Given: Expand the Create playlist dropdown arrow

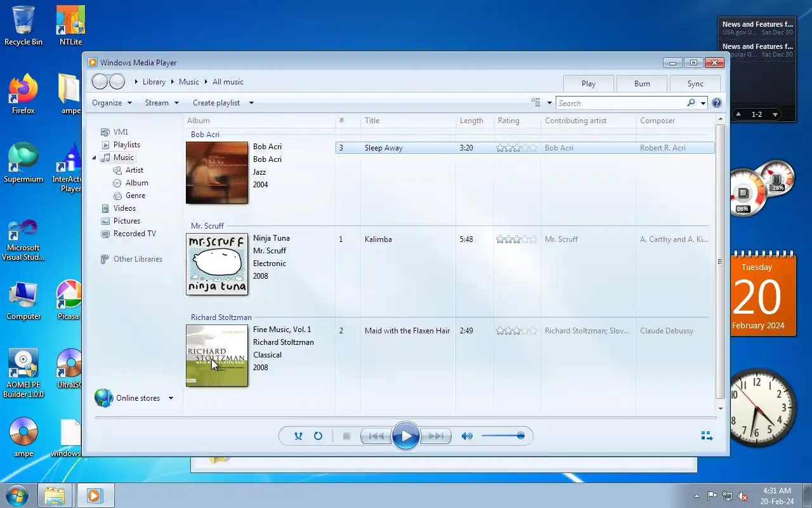Looking at the screenshot, I should 251,103.
